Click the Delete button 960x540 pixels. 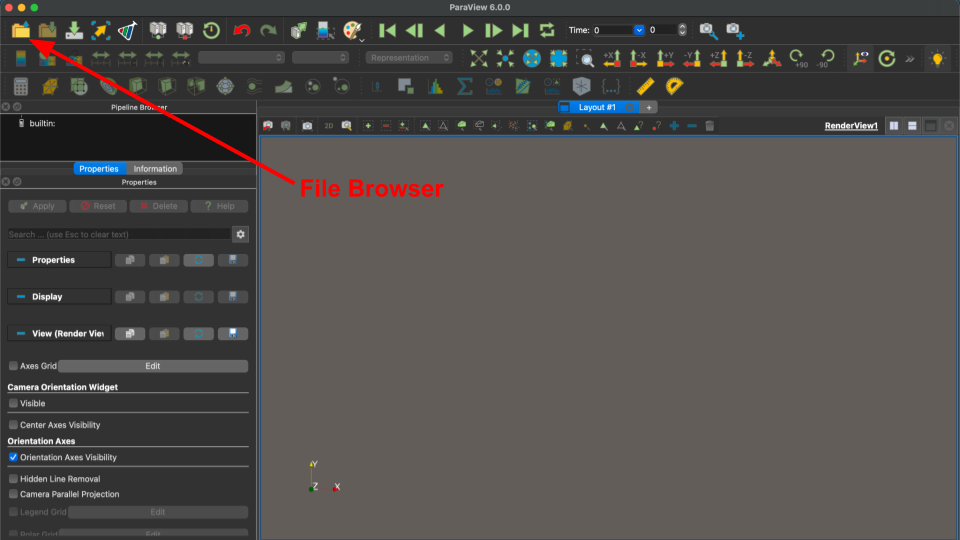159,206
